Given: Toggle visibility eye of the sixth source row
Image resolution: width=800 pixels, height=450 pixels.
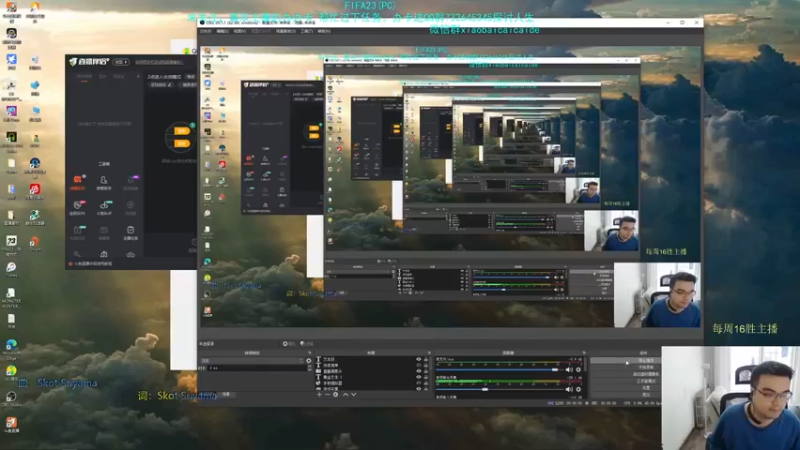Looking at the screenshot, I should click(418, 389).
